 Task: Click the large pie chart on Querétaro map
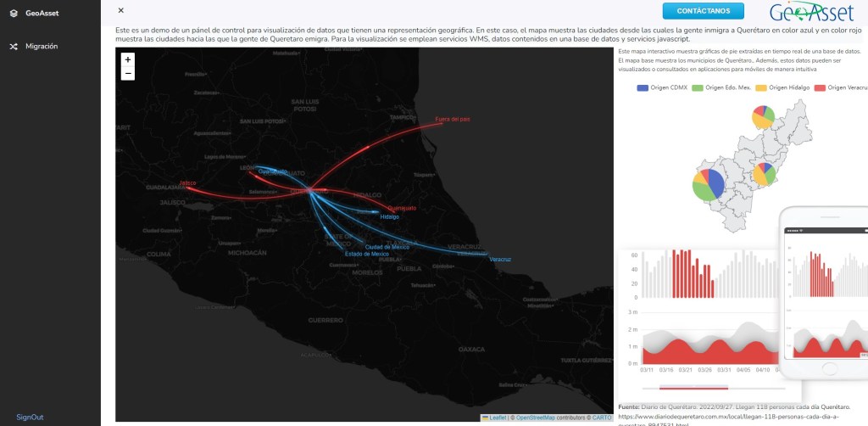tap(709, 185)
